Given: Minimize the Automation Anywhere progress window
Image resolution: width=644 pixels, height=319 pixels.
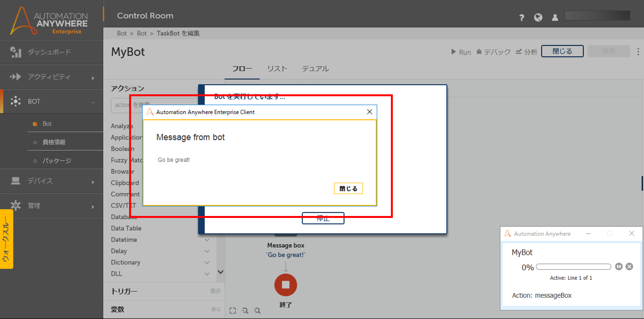Looking at the screenshot, I should [589, 234].
